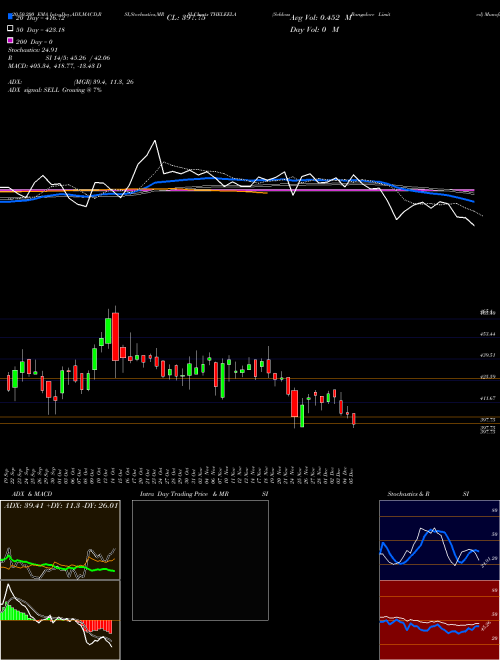
Task: Click the 'SI 14/5: 45.26 / 42.66' value
Action: [78, 58]
